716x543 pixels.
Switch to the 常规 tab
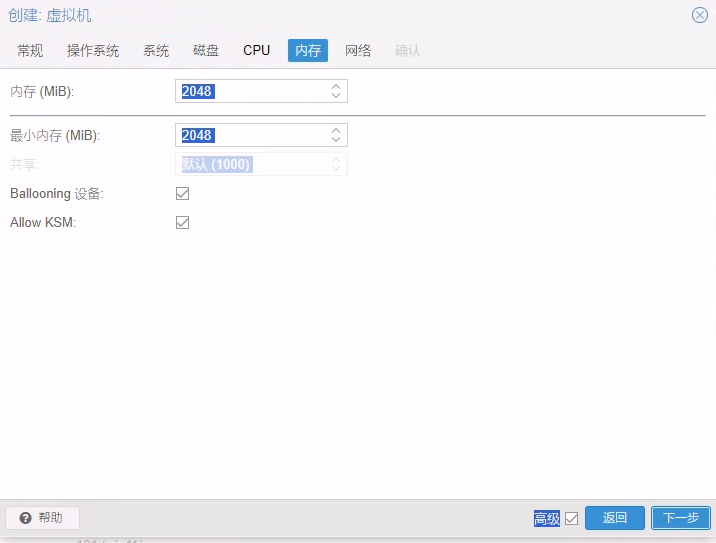(x=30, y=51)
